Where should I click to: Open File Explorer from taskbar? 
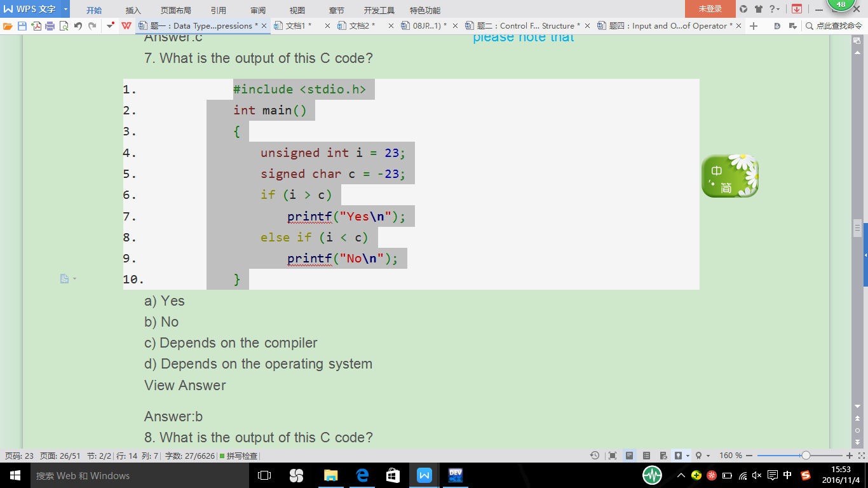(331, 475)
